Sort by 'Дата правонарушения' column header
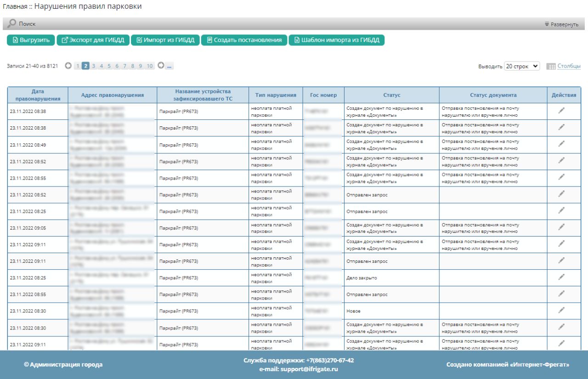The width and height of the screenshot is (588, 379). pos(38,95)
